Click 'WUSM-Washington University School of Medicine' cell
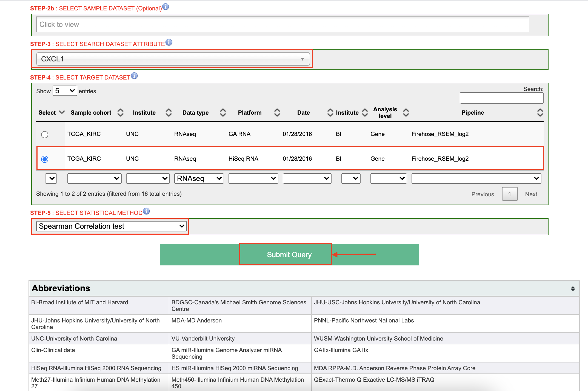Image resolution: width=588 pixels, height=391 pixels. [x=445, y=339]
